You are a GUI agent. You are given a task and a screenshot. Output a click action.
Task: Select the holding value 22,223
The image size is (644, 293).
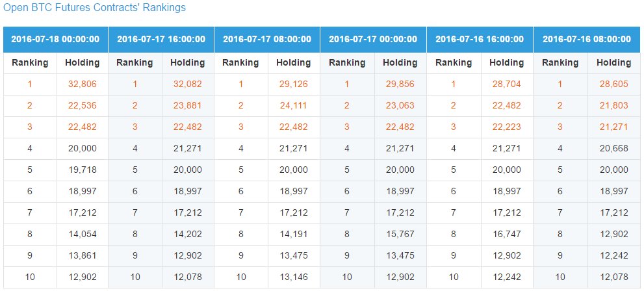pyautogui.click(x=506, y=127)
